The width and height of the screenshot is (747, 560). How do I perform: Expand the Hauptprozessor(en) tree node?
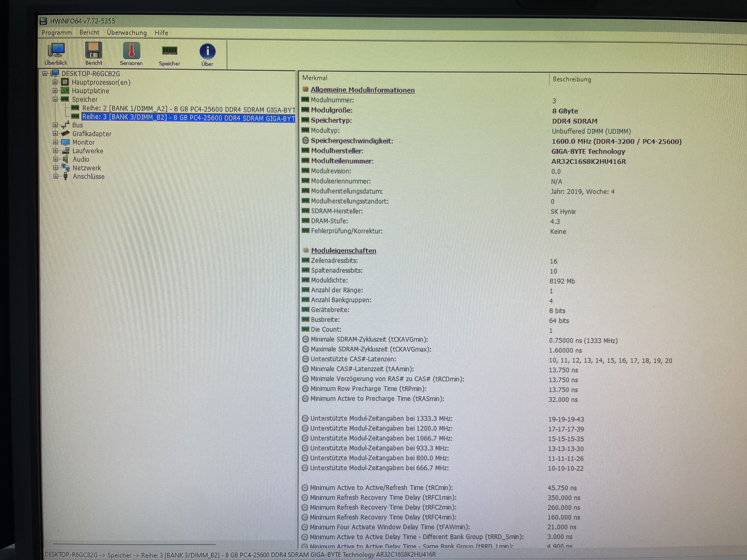click(55, 82)
